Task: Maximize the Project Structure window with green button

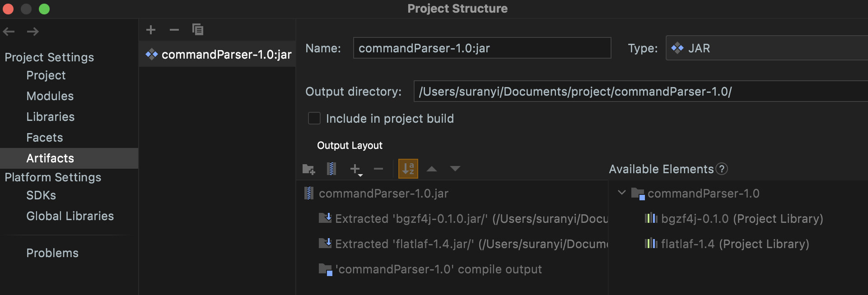Action: 44,9
